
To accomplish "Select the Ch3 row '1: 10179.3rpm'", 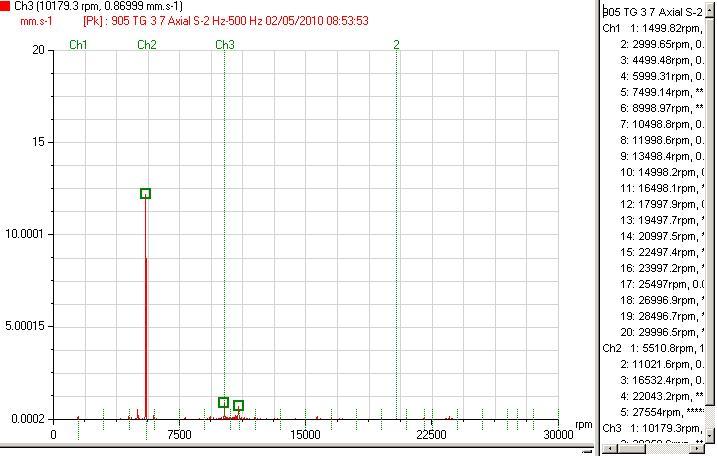I will [653, 429].
